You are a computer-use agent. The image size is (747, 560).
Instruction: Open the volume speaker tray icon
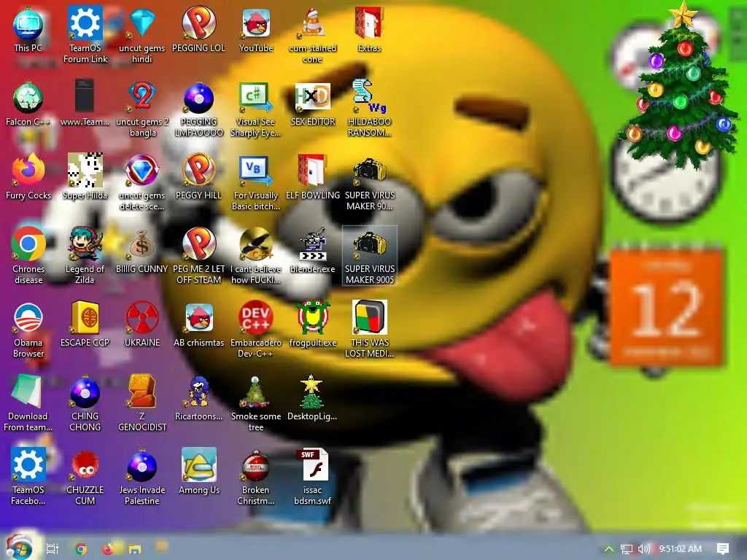(643, 548)
